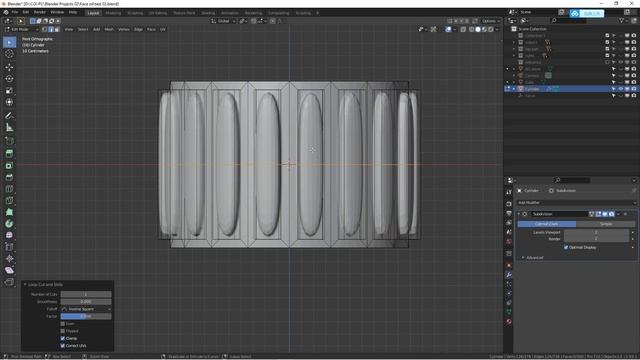Open the Output properties tab
Screen dimensions: 640x360
pos(509,213)
